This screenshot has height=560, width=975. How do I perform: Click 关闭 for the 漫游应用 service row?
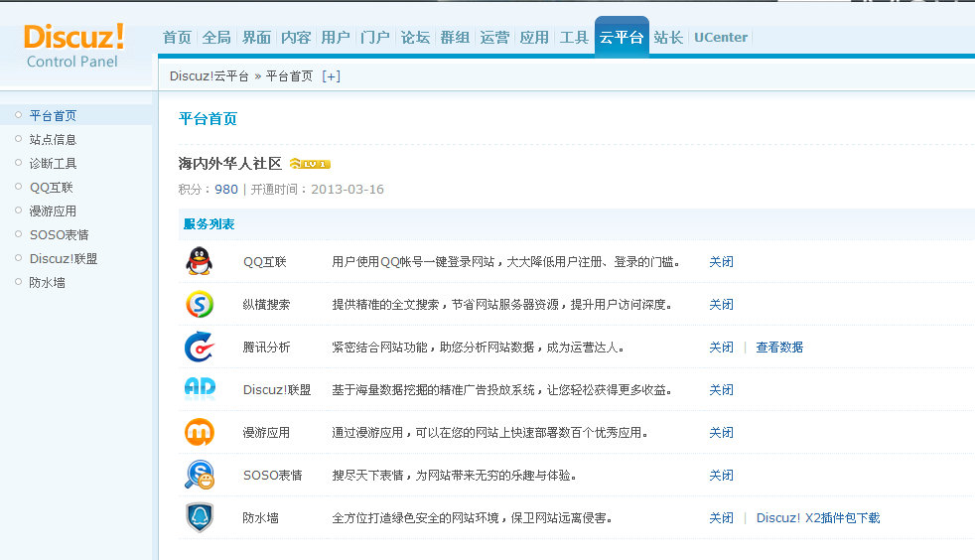(x=721, y=433)
